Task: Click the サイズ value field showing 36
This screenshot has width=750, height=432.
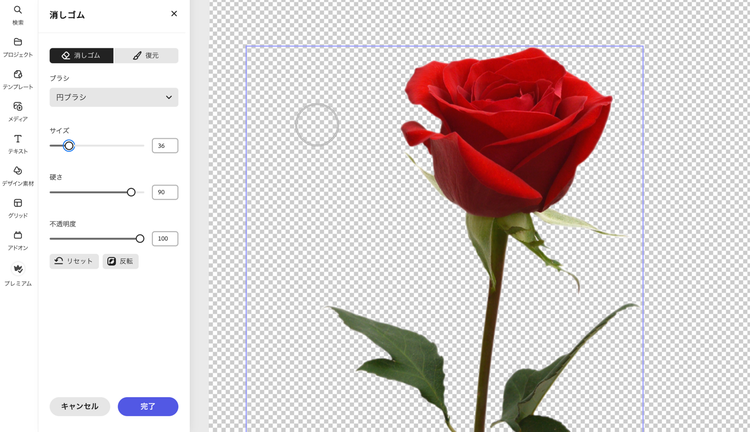Action: pos(165,145)
